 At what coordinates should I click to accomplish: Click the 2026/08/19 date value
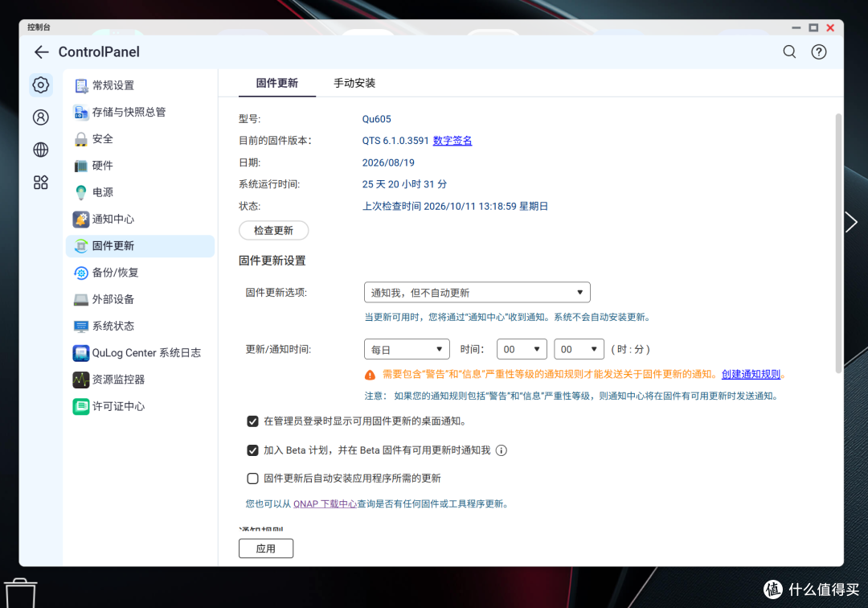[x=388, y=162]
